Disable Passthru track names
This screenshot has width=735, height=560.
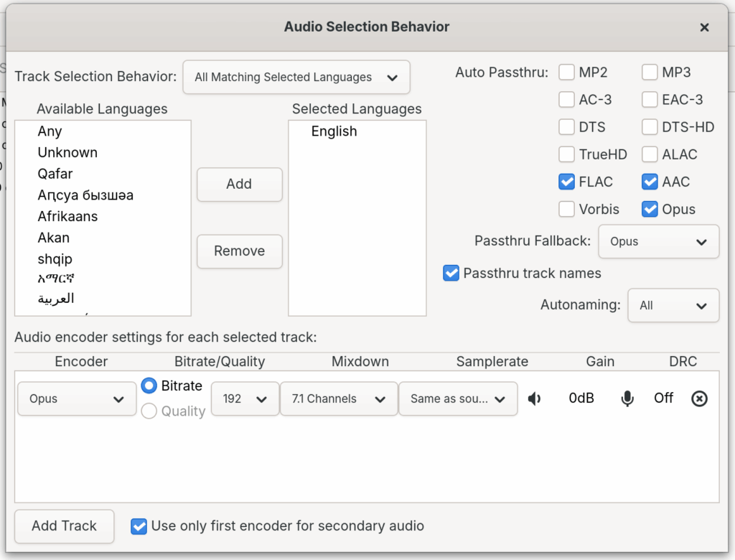point(451,273)
